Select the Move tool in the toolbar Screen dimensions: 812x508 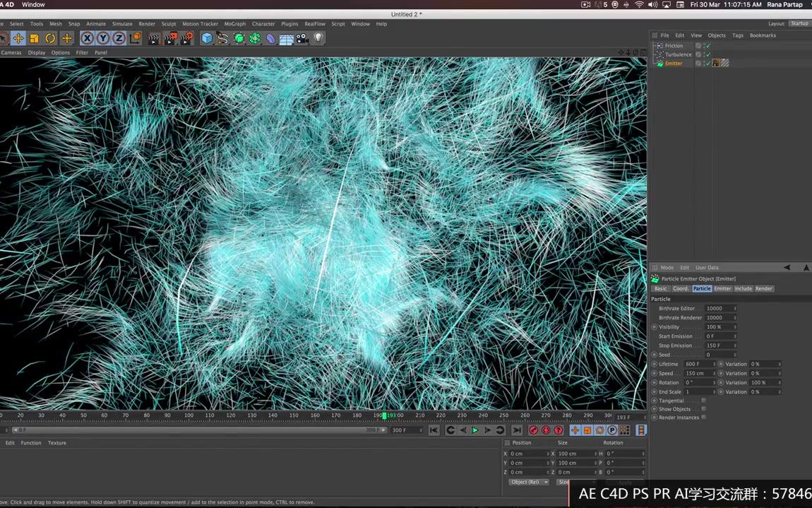click(x=18, y=38)
